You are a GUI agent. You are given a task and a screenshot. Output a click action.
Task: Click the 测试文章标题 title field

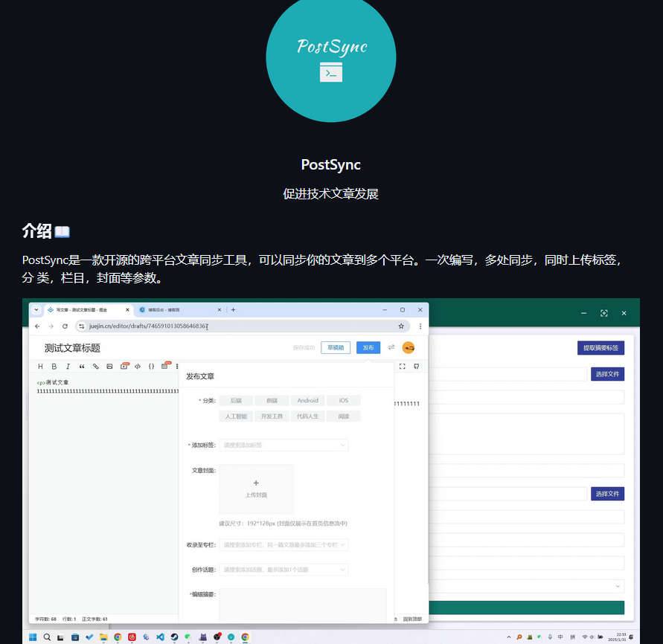click(x=72, y=348)
